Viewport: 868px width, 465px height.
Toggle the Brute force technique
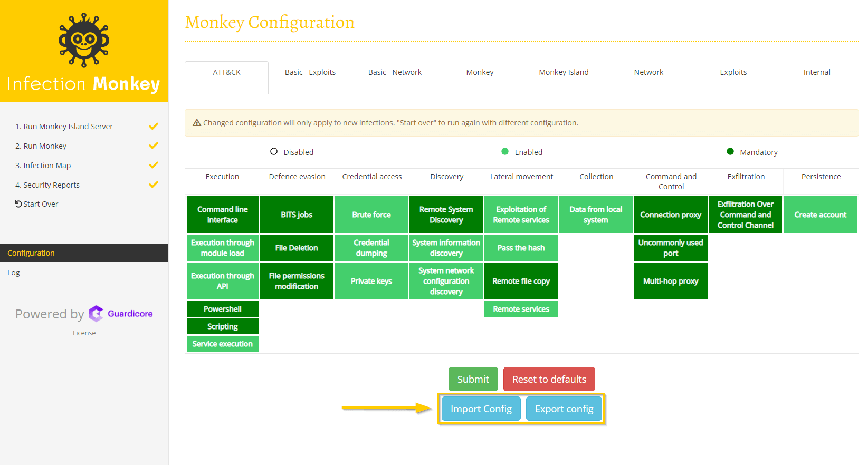(x=371, y=215)
